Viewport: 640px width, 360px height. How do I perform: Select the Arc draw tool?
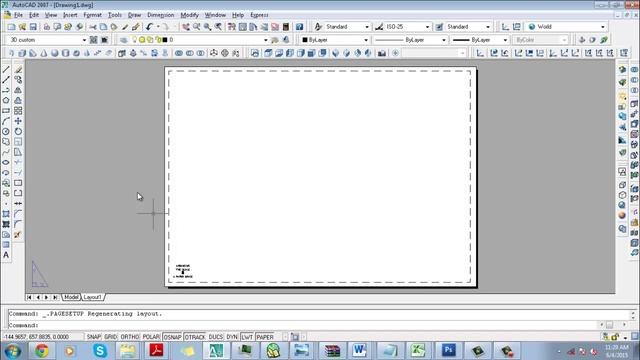pyautogui.click(x=6, y=121)
